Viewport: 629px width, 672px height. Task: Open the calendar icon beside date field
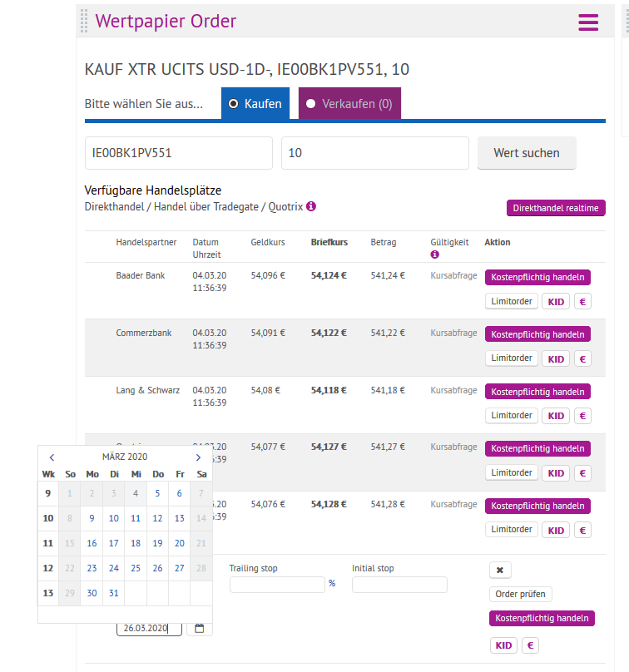click(x=199, y=629)
